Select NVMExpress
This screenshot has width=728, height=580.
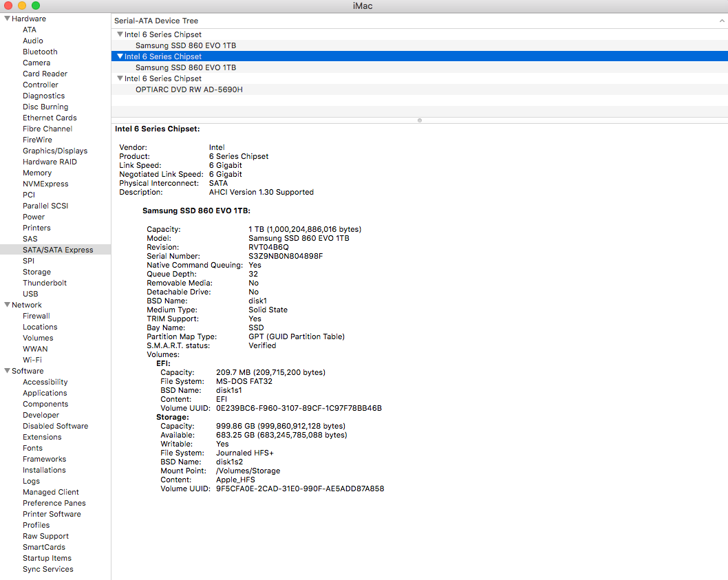45,184
